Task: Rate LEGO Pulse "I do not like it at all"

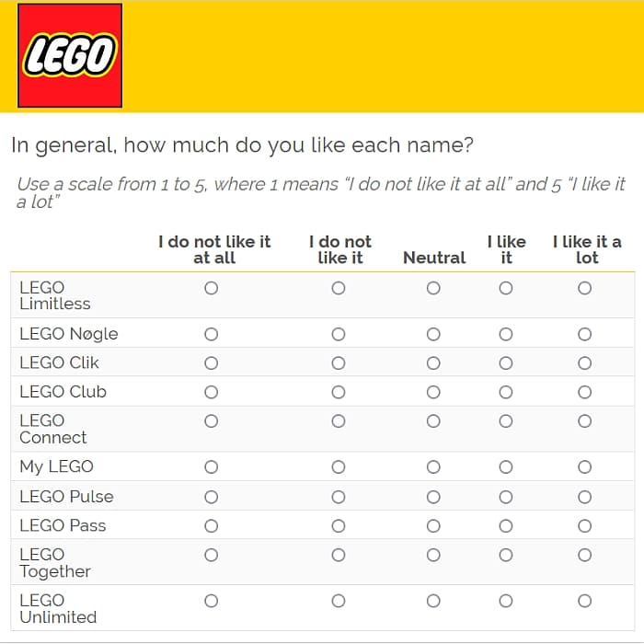Action: [x=211, y=497]
